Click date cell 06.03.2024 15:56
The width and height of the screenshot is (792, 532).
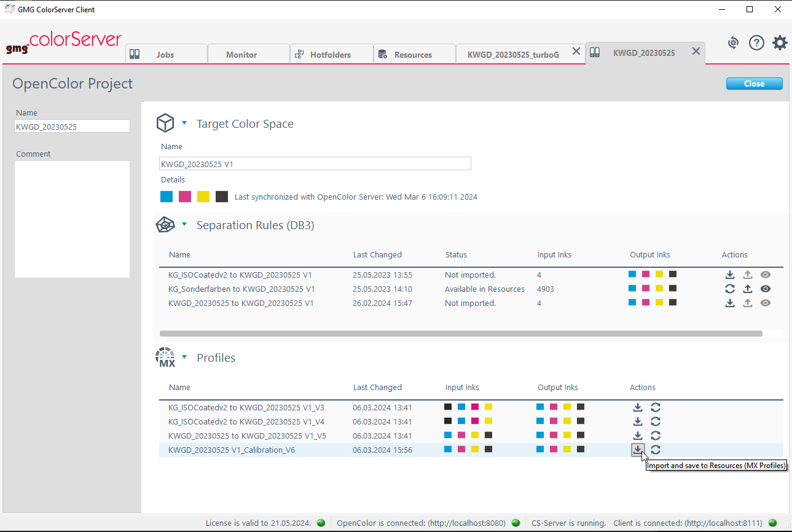click(382, 450)
